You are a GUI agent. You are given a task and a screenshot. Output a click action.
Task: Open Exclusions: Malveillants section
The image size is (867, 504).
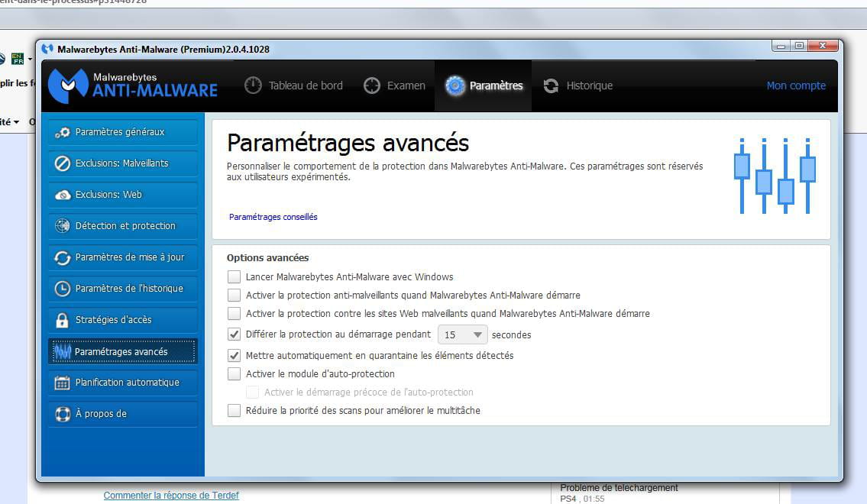(123, 163)
